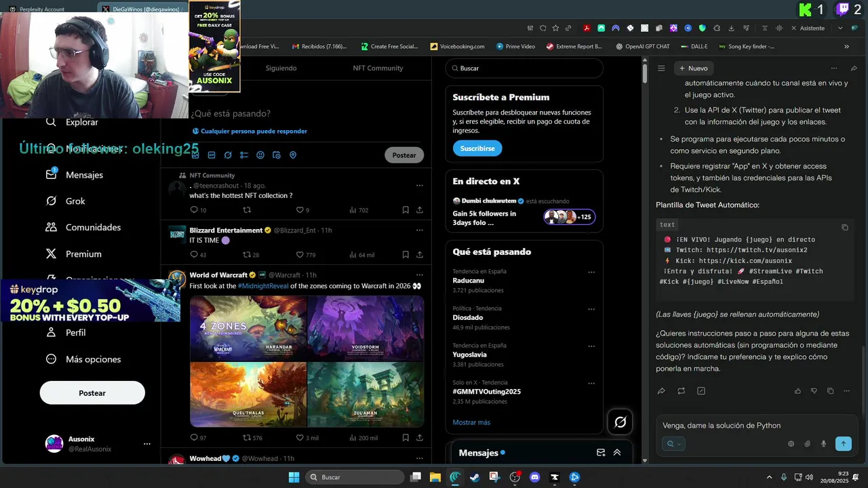Open options for the Diosdado trend
The image size is (868, 488).
(591, 309)
